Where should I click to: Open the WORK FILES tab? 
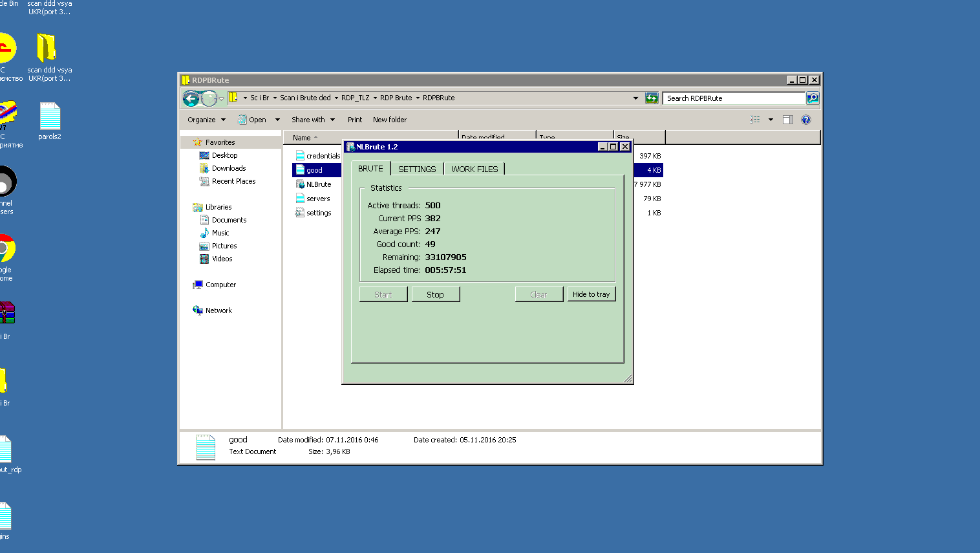[x=474, y=169]
